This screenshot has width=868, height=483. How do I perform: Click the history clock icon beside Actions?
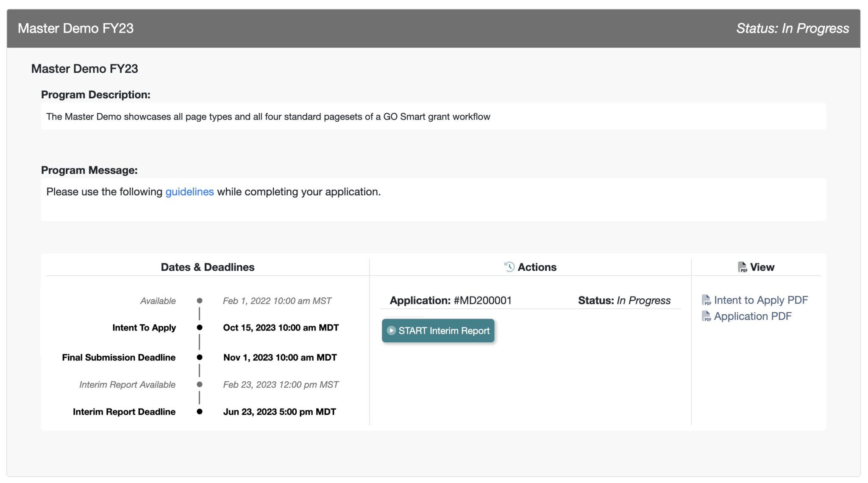tap(509, 267)
